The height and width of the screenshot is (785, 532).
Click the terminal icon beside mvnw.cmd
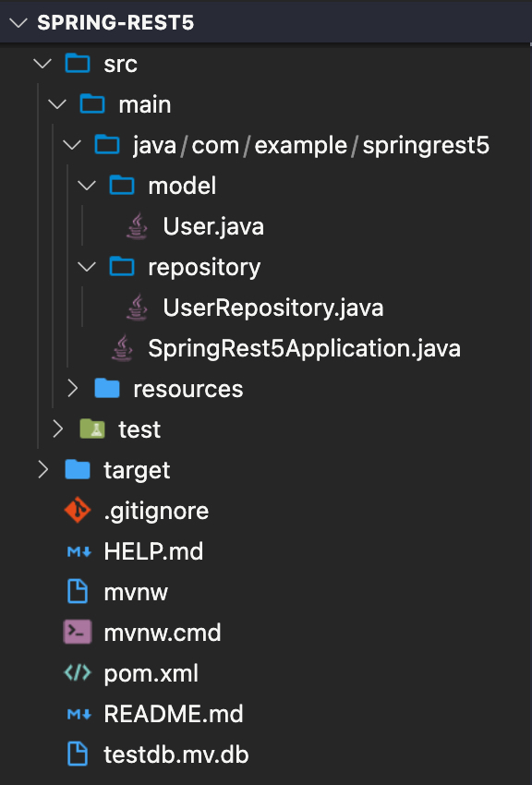coord(78,632)
